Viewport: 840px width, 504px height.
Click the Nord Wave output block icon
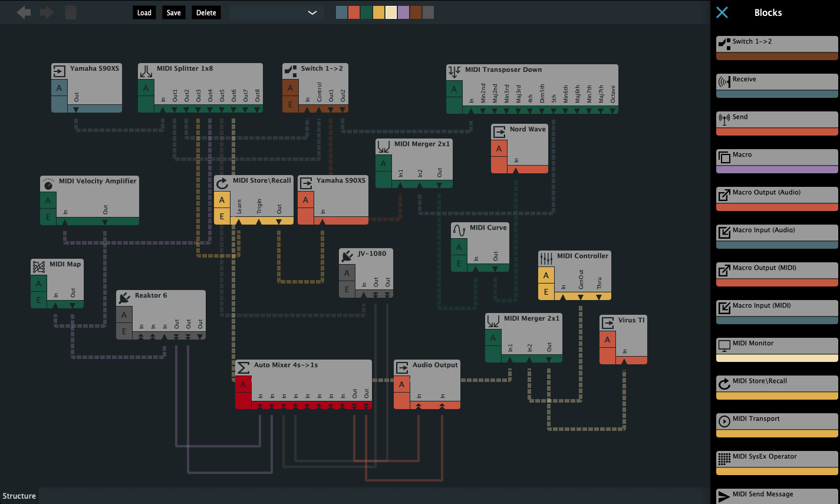click(x=499, y=132)
